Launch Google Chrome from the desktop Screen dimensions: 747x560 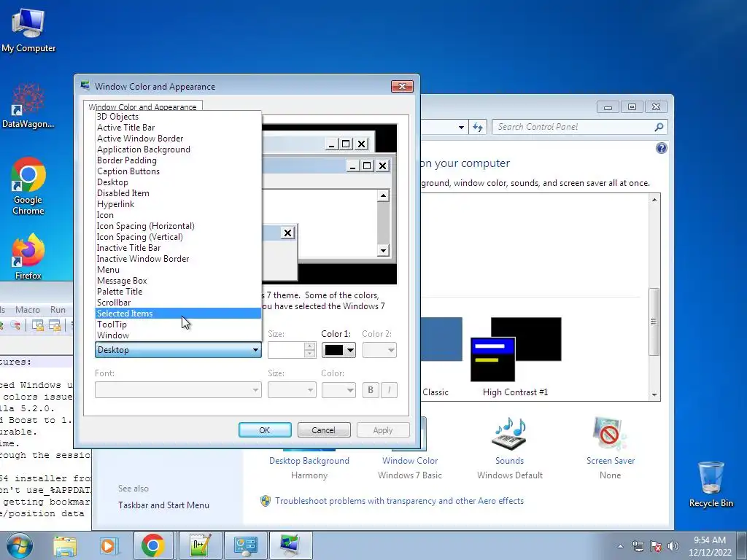pyautogui.click(x=28, y=186)
